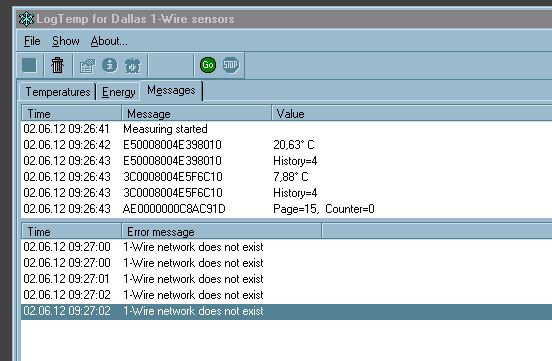Start measuring with the green Go button
This screenshot has width=552, height=361.
click(x=208, y=65)
